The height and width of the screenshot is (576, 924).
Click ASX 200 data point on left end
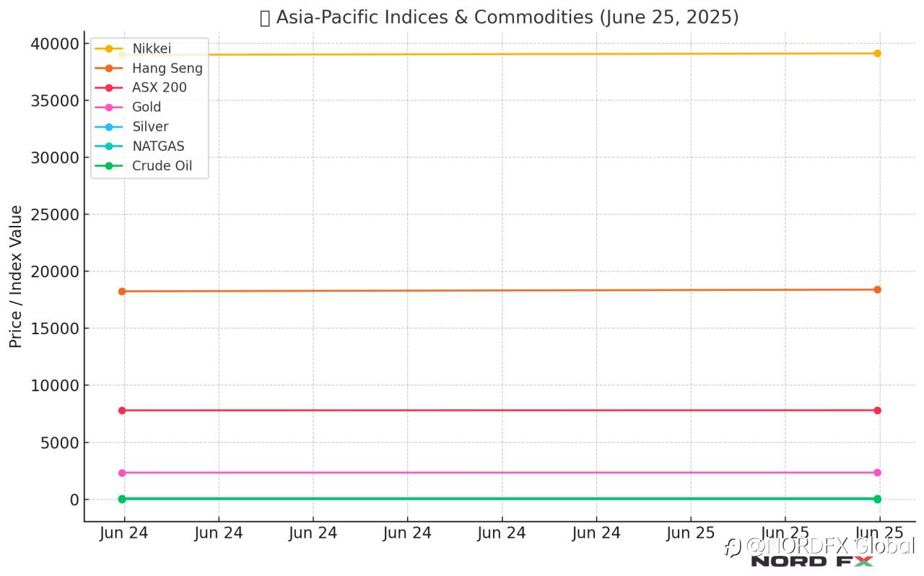point(122,410)
